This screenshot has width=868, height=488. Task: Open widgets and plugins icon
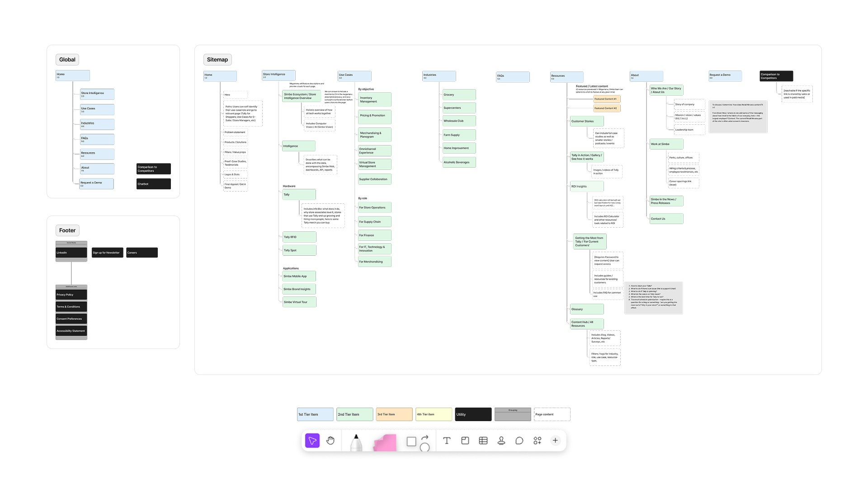[537, 441]
